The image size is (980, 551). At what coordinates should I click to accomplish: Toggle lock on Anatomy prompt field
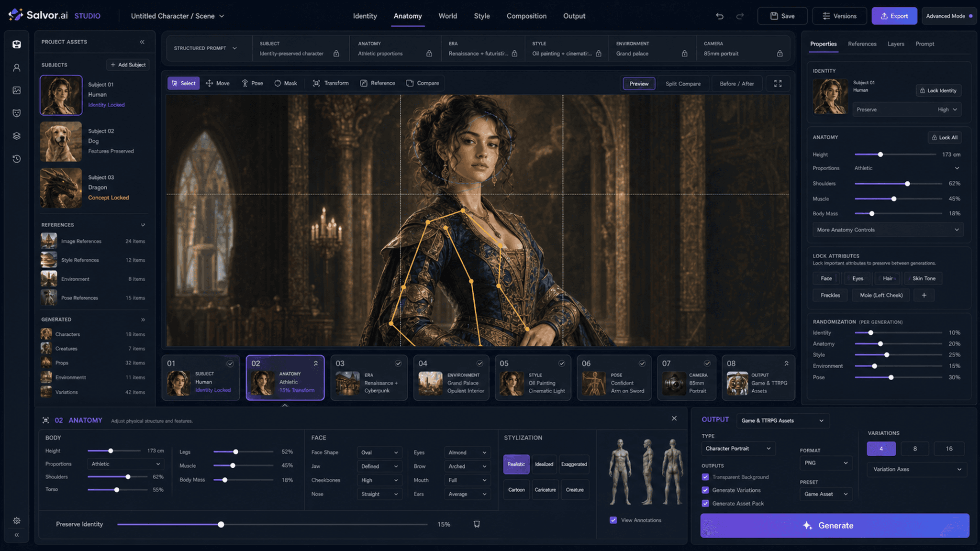[x=429, y=54]
